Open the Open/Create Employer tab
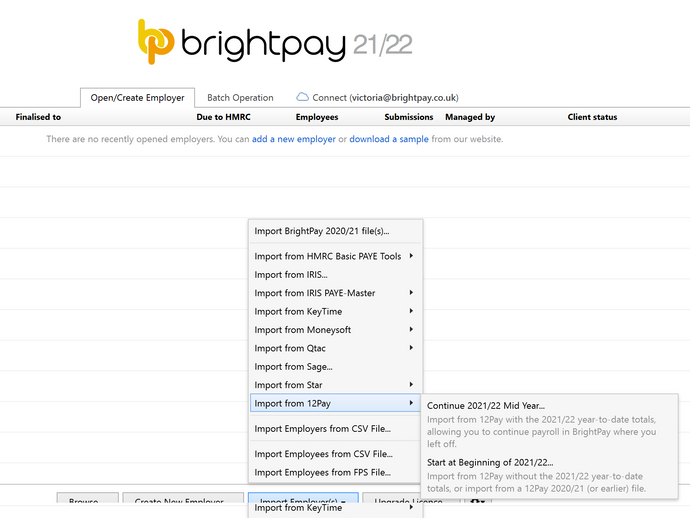 (x=137, y=98)
